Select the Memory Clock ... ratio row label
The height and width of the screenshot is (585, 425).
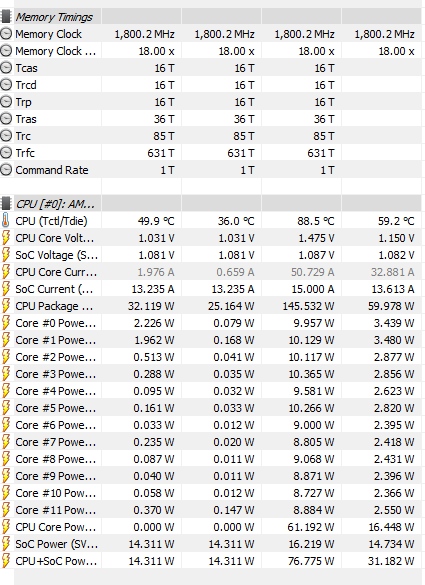(56, 51)
